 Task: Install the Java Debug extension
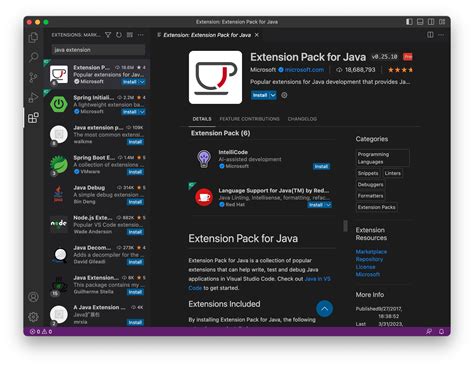pos(135,202)
